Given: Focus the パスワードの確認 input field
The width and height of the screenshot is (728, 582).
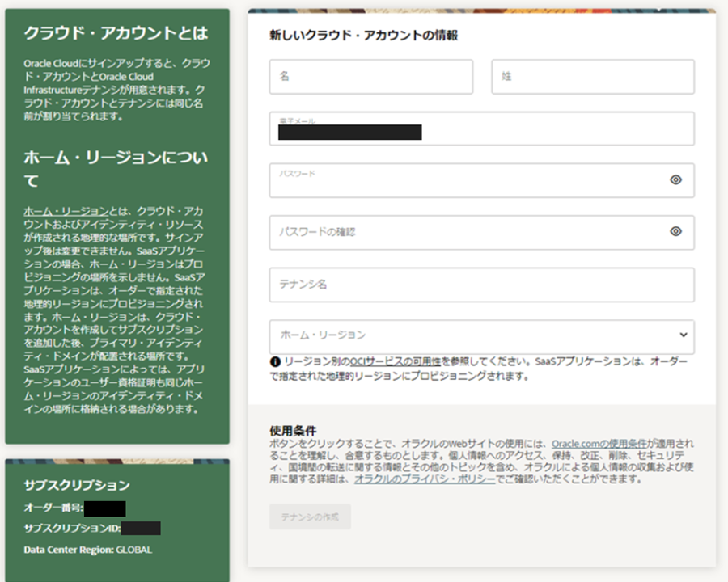Looking at the screenshot, I should tap(482, 233).
